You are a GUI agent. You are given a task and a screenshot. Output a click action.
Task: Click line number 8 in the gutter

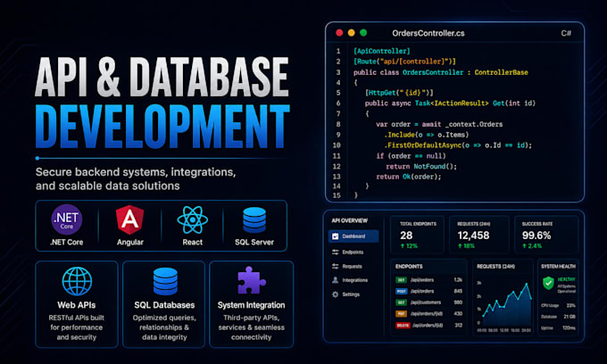[338, 124]
